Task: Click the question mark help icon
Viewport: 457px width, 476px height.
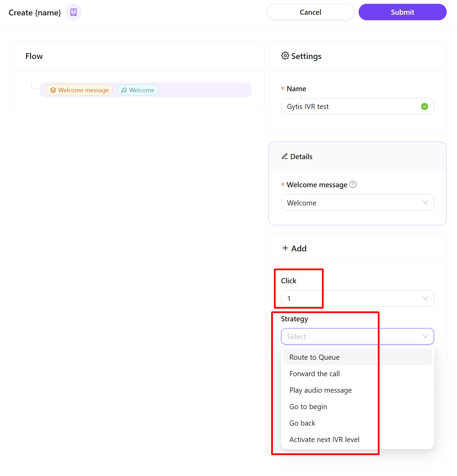Action: (353, 185)
